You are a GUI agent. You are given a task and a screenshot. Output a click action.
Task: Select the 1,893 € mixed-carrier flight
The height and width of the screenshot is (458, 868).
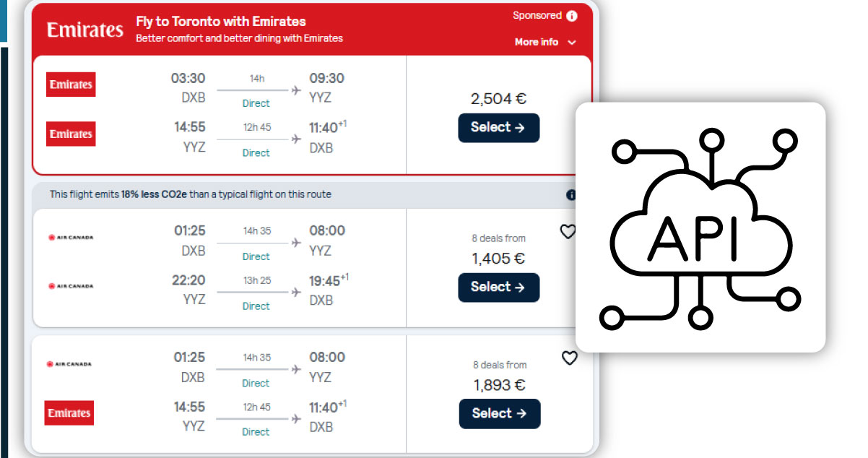click(499, 413)
